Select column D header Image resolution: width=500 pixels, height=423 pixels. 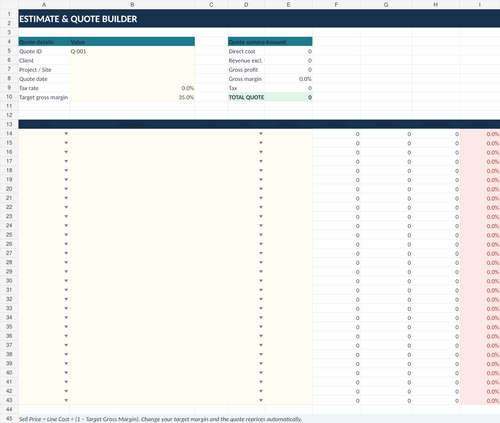tap(246, 5)
